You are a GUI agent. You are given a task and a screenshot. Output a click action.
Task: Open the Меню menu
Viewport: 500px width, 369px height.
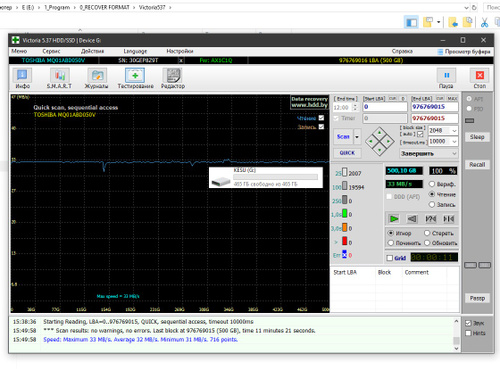(19, 51)
